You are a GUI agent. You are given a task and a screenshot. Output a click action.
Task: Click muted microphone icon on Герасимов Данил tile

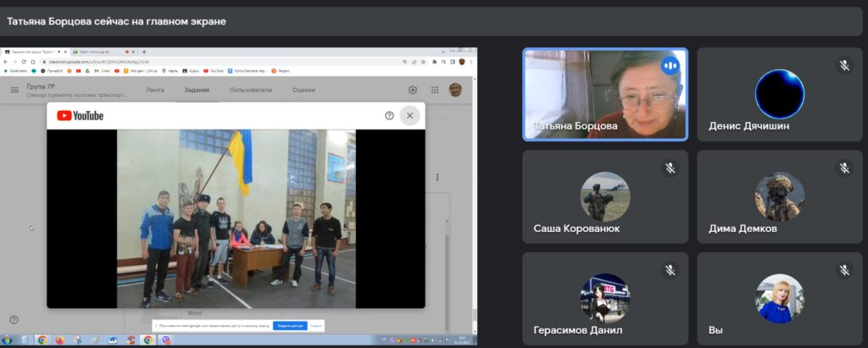click(670, 270)
